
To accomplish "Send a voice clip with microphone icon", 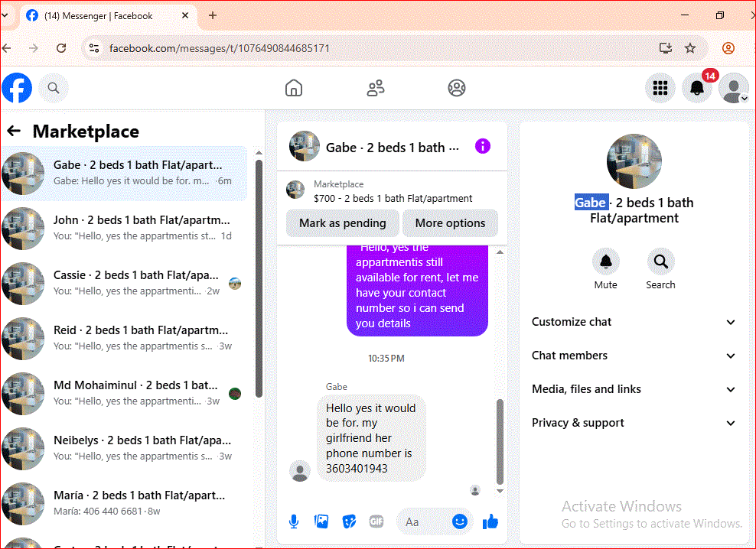I will (294, 521).
